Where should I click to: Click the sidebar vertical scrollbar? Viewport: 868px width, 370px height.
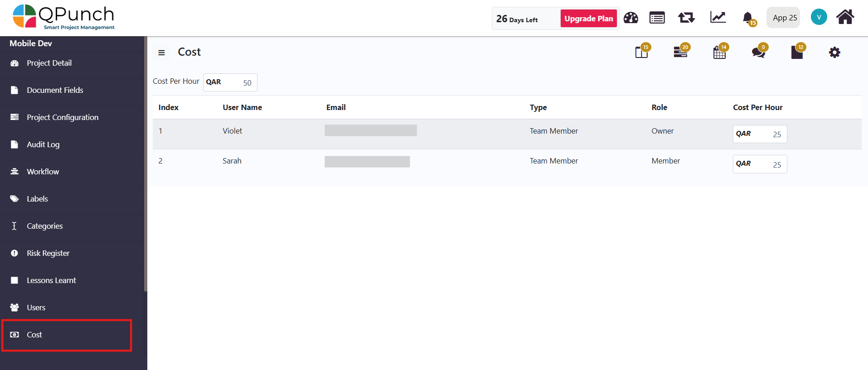[x=145, y=164]
